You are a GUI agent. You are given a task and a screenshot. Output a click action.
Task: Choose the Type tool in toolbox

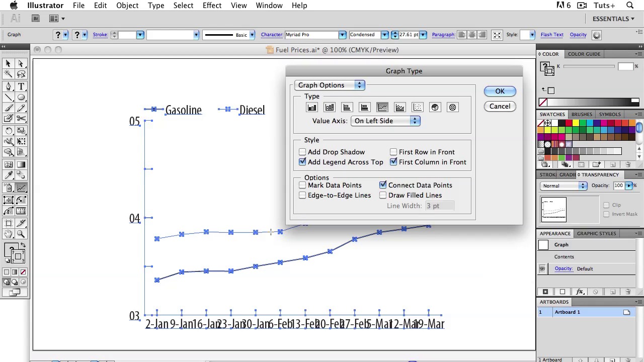click(x=21, y=86)
